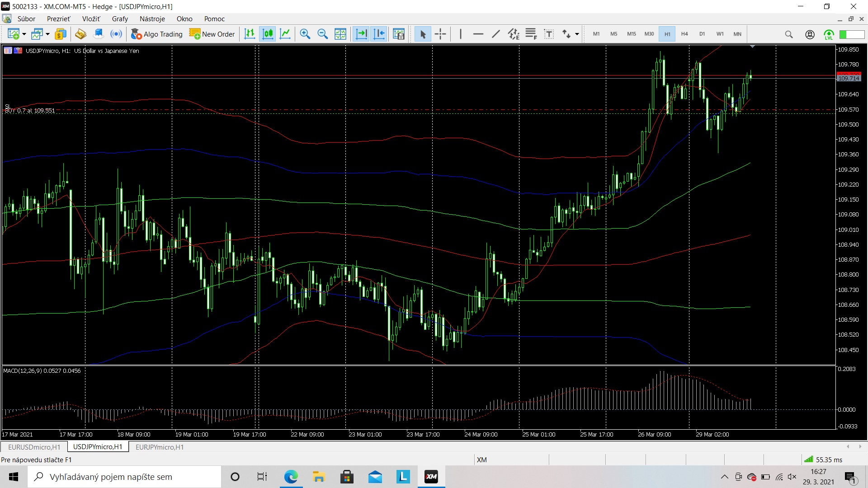The height and width of the screenshot is (488, 868).
Task: Toggle chart shift from right edge
Action: click(379, 34)
